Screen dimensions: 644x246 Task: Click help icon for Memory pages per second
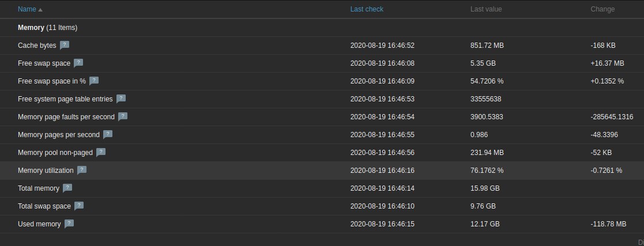[x=108, y=134]
